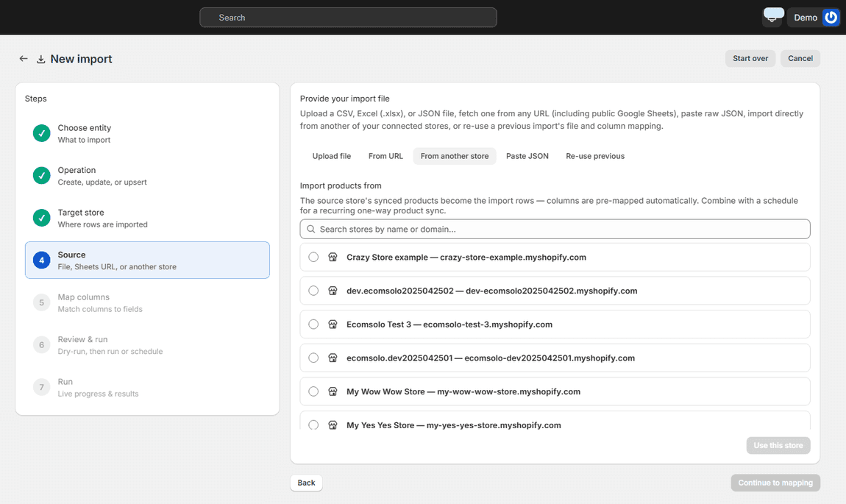Click the blue step 4 Source badge

(x=41, y=260)
